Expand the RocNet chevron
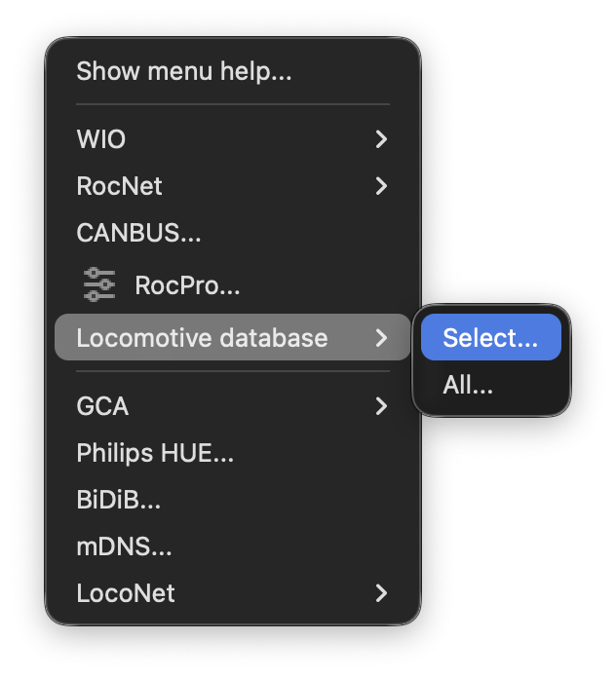Image resolution: width=616 pixels, height=678 pixels. click(x=381, y=185)
